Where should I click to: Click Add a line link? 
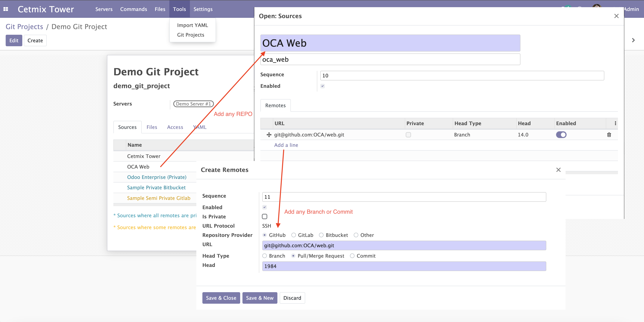pos(286,145)
